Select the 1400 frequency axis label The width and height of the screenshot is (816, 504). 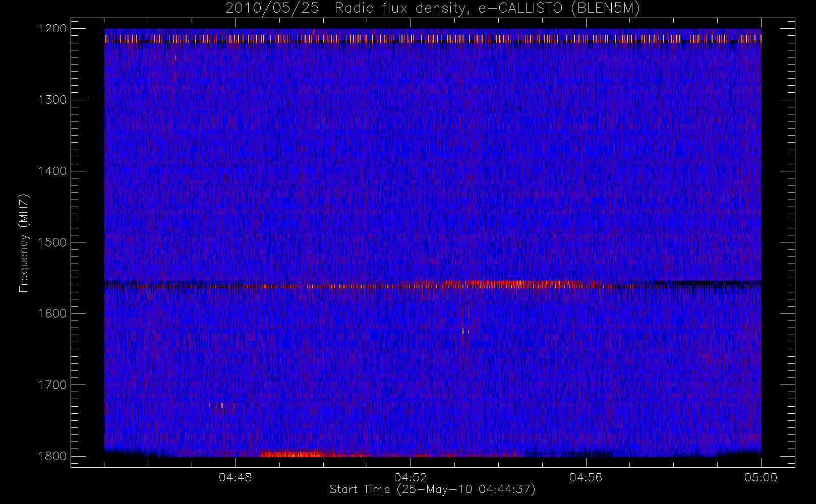[52, 171]
